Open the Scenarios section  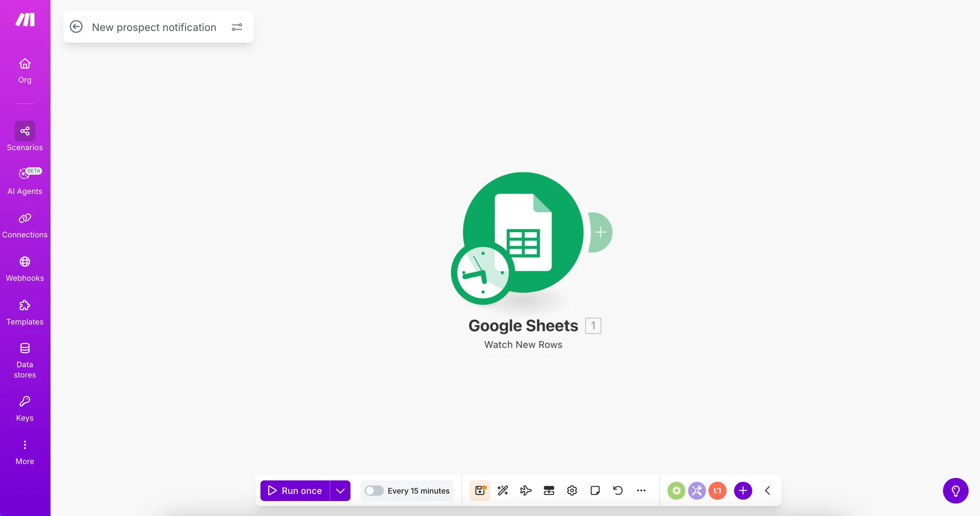pos(25,136)
